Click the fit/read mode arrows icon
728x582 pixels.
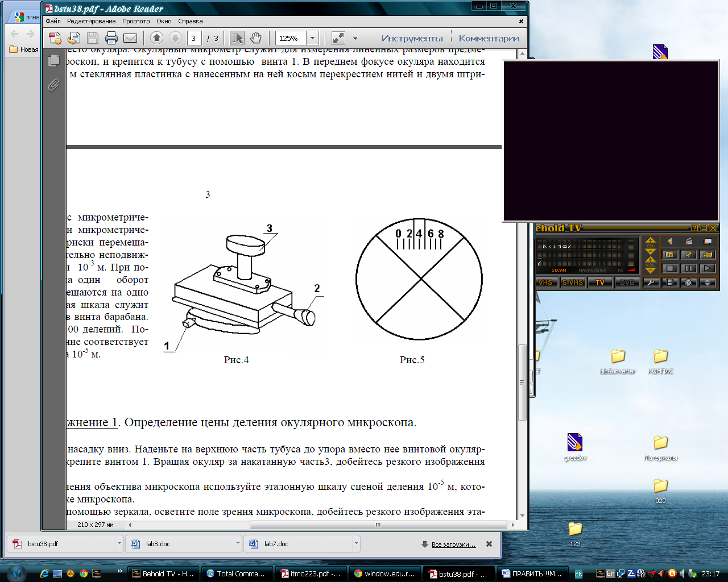click(338, 38)
